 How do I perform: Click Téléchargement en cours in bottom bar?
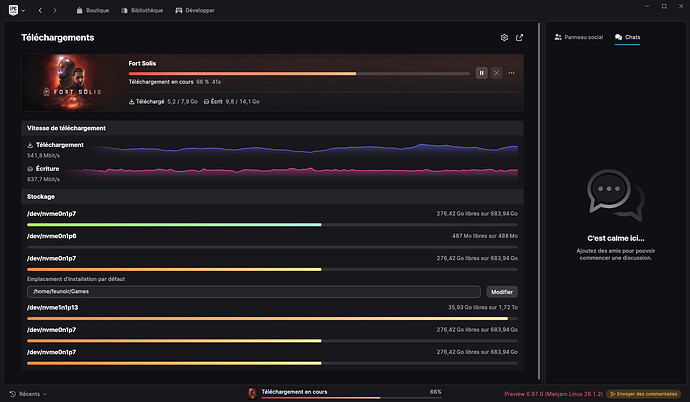click(x=294, y=391)
